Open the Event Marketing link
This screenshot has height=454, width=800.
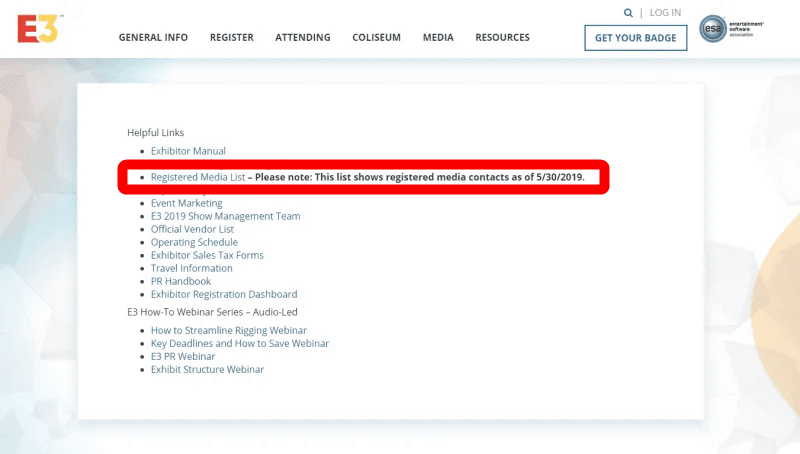click(187, 203)
